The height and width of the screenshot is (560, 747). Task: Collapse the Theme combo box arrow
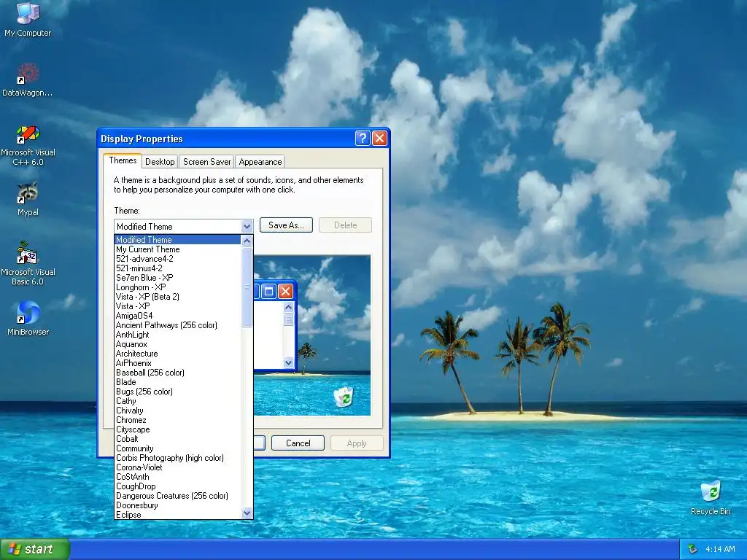pyautogui.click(x=247, y=226)
